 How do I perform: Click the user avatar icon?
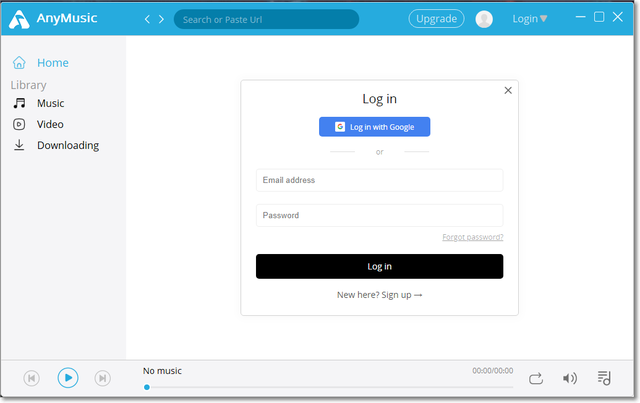[484, 19]
